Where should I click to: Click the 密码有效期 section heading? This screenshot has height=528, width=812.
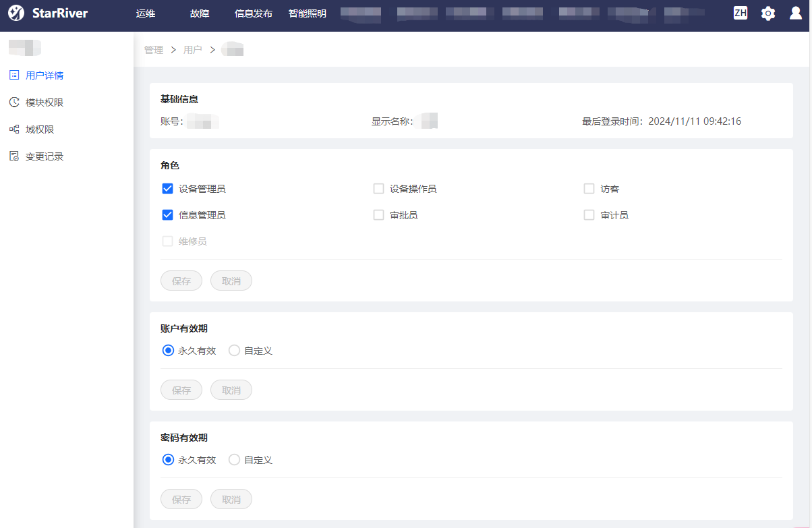(x=184, y=438)
